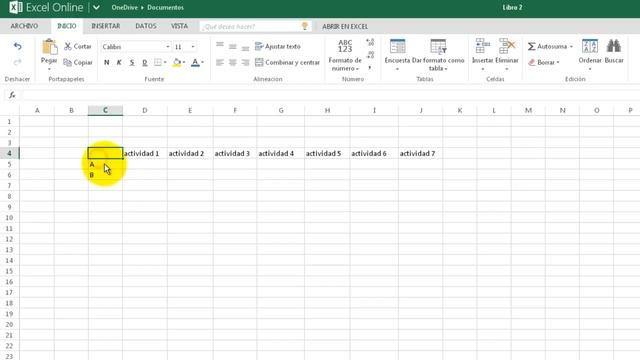The height and width of the screenshot is (360, 640).
Task: Align cell content to bottom
Action: (245, 48)
